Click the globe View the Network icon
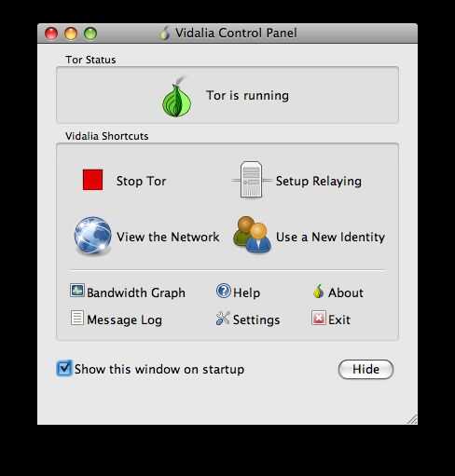The image size is (455, 476). (92, 236)
